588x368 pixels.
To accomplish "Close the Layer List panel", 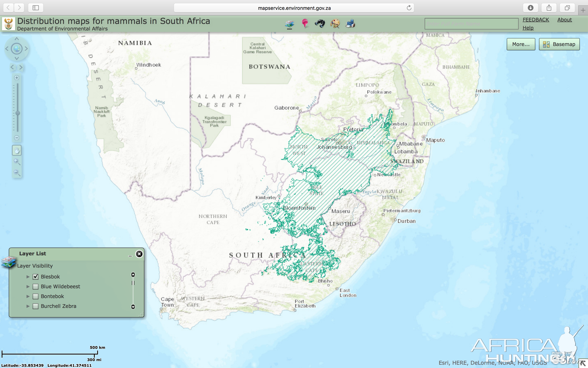I will [139, 254].
